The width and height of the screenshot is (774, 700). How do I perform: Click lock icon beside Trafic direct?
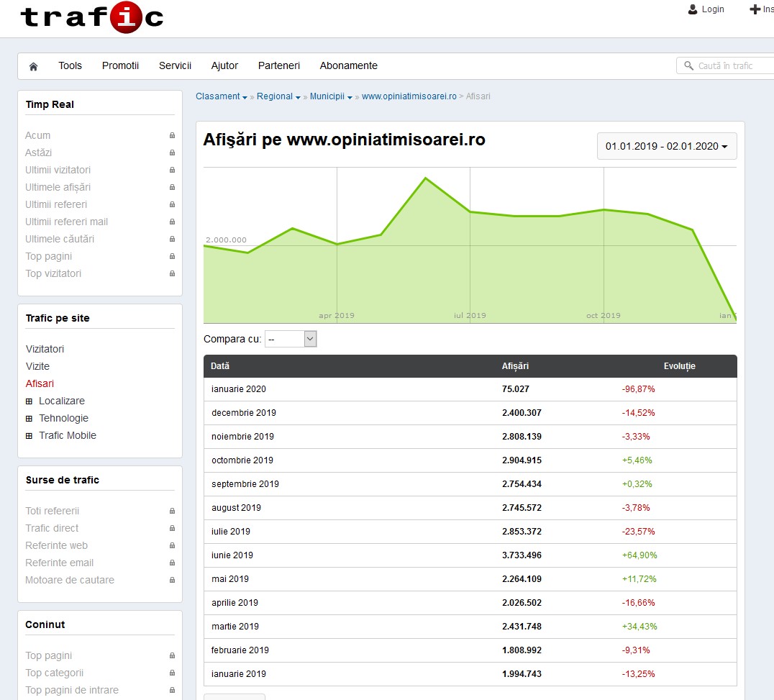172,528
